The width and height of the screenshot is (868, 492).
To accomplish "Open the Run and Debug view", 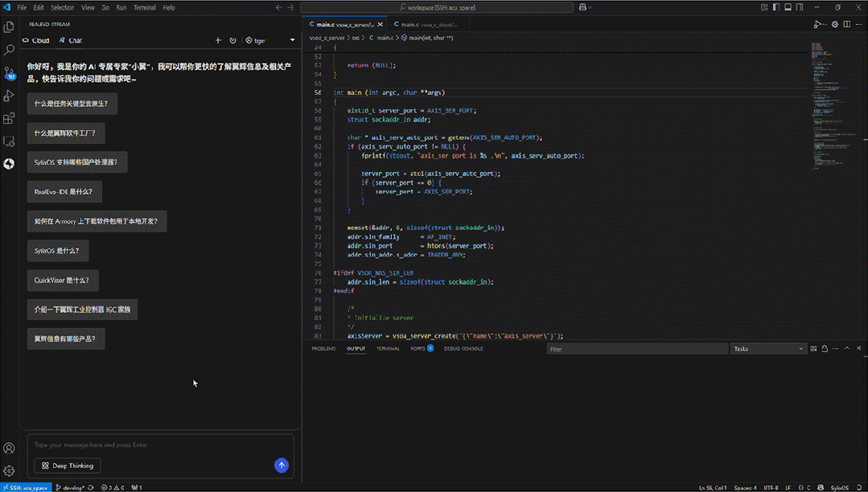I will (9, 96).
